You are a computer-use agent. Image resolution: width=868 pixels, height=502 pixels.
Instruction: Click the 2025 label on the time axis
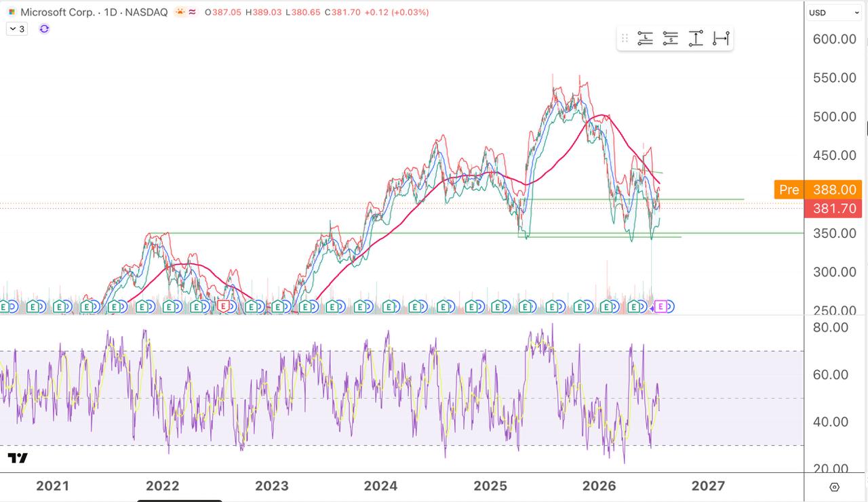click(490, 486)
